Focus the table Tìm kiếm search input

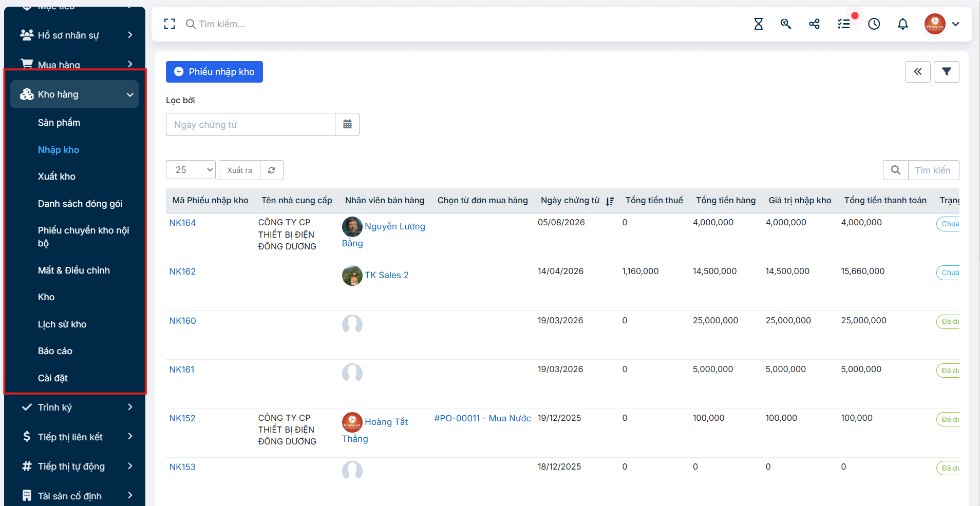pos(933,170)
